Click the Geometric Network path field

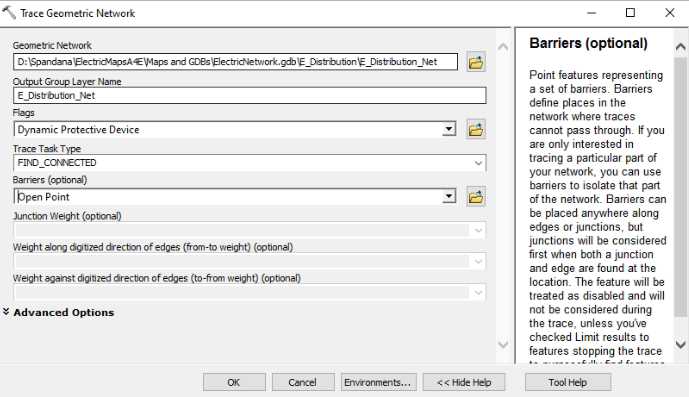235,62
